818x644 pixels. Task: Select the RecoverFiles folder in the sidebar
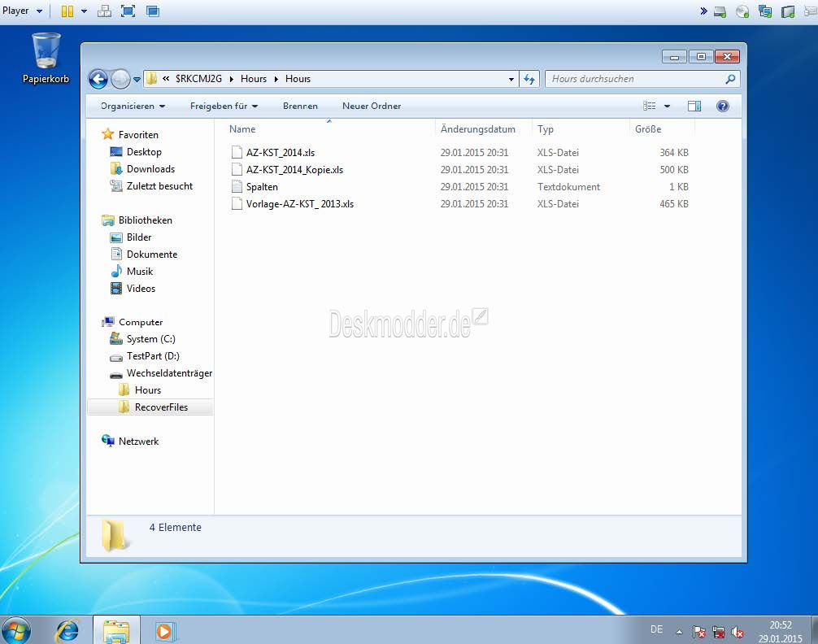(161, 407)
